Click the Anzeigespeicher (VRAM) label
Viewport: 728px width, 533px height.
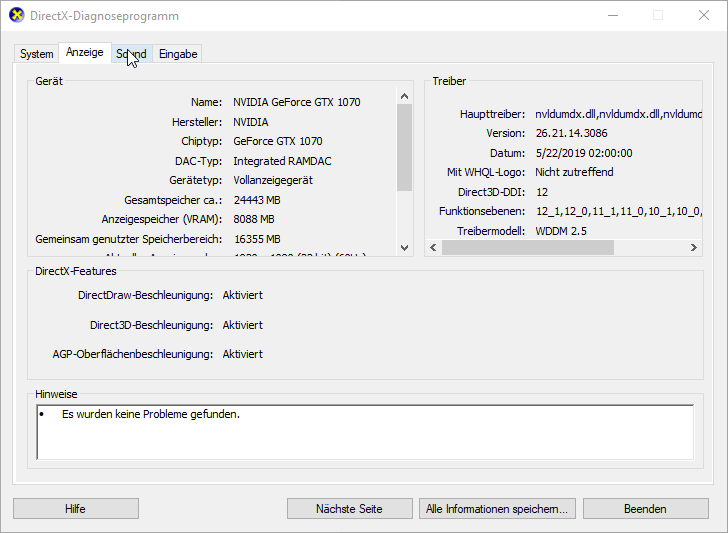(x=162, y=219)
